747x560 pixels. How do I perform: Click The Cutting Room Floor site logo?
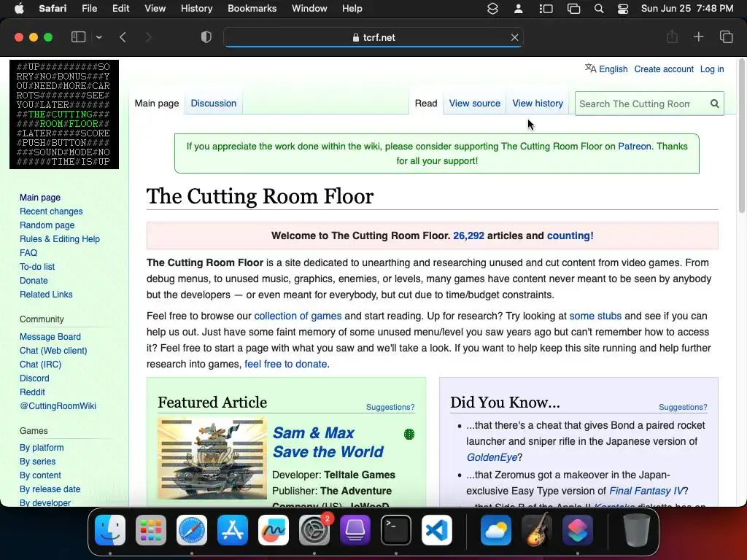64,114
